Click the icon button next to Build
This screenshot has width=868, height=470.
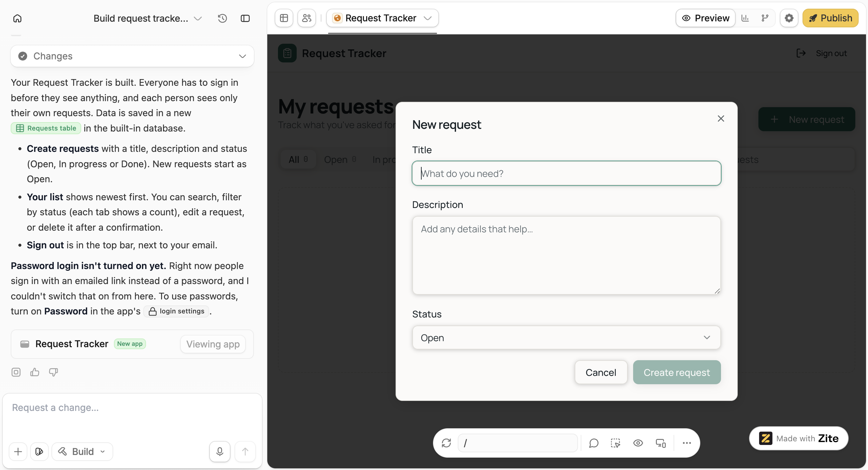39,452
